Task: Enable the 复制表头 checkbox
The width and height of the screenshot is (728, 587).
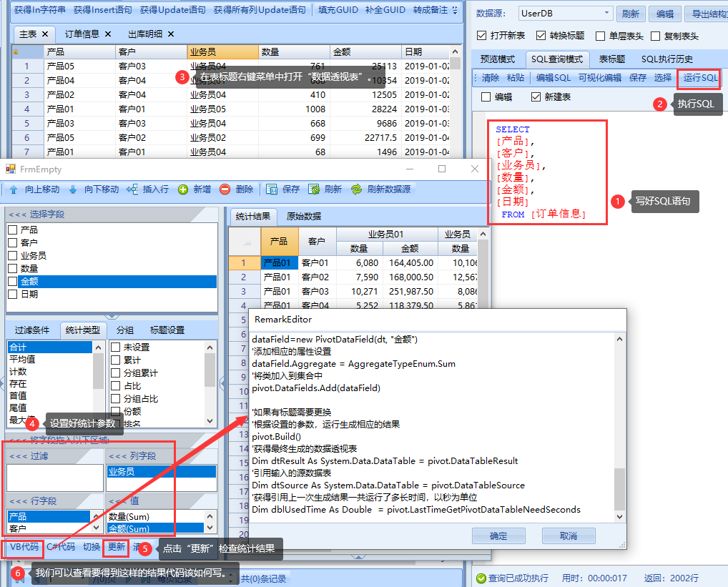Action: 656,36
